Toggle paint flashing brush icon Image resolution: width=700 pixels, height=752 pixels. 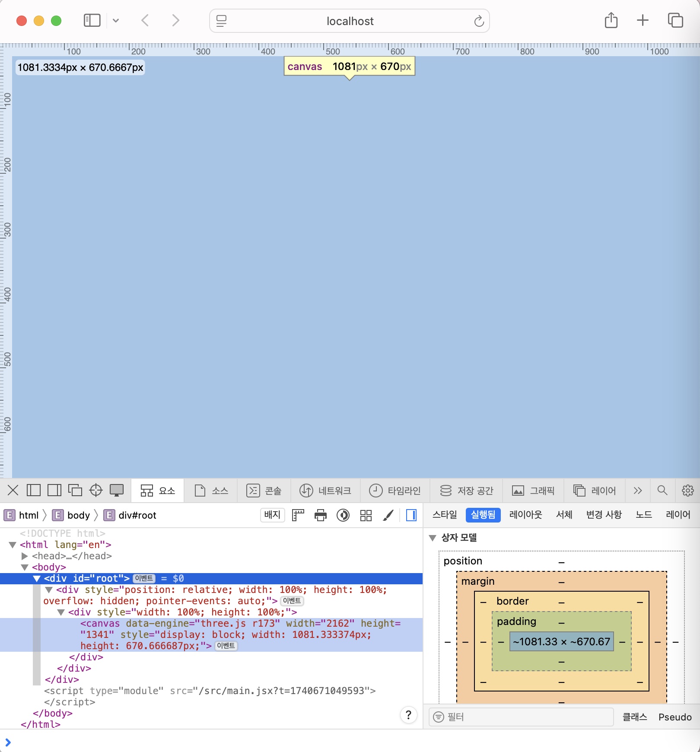pos(388,515)
